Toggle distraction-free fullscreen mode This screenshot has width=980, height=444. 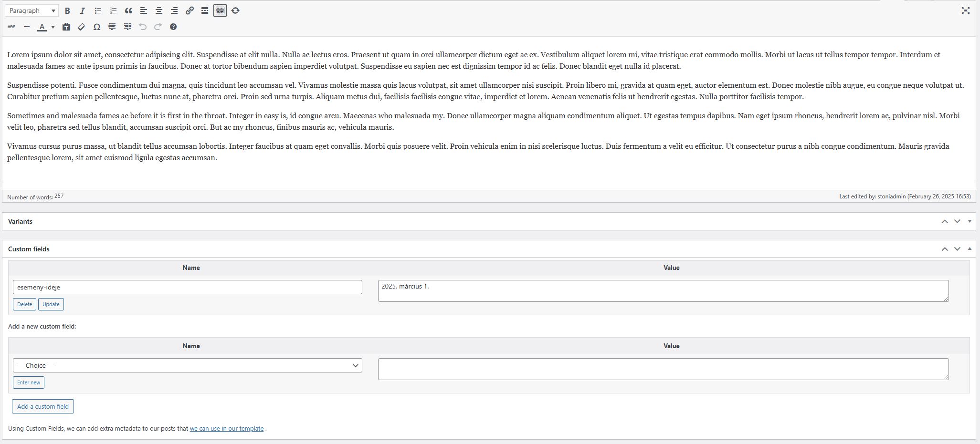965,10
